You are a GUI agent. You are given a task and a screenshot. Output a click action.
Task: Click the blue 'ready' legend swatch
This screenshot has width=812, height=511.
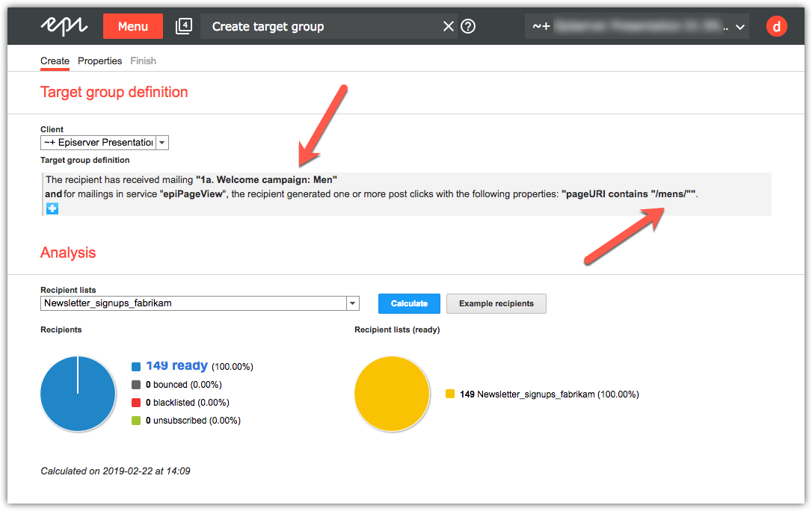click(x=136, y=367)
